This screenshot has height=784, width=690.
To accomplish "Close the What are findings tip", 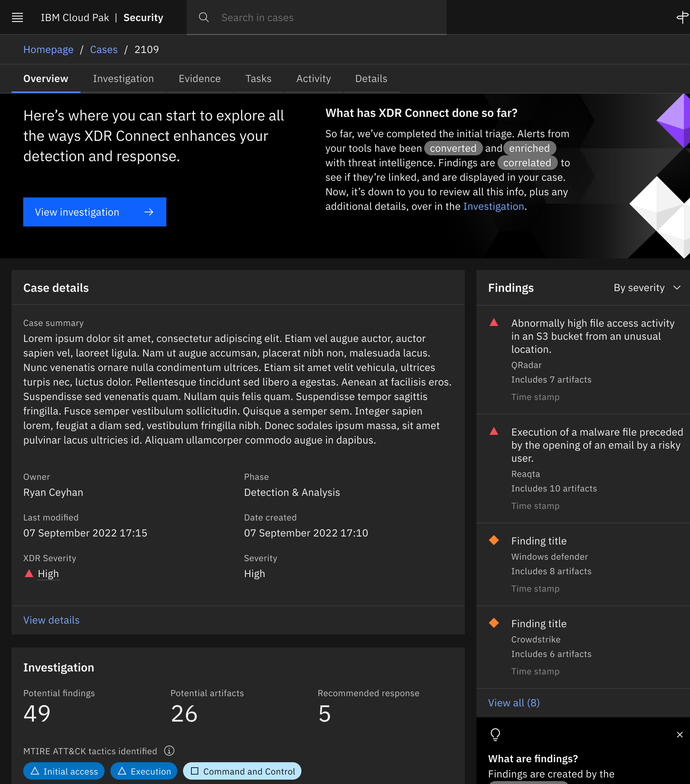I will (x=679, y=735).
